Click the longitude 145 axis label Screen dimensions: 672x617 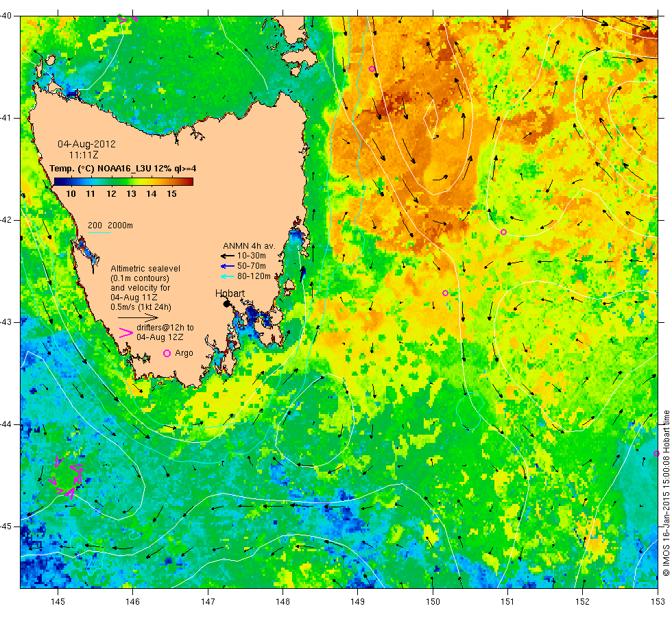[x=58, y=602]
